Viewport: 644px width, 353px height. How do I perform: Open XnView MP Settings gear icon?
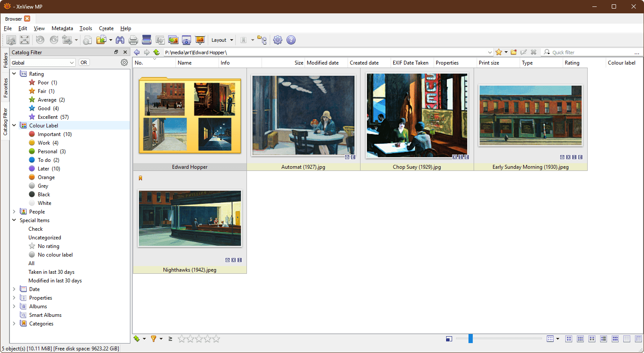point(277,40)
